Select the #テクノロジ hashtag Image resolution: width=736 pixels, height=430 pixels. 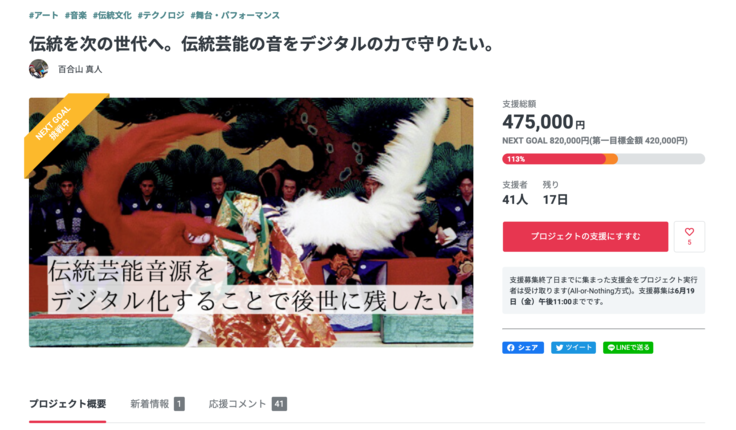(x=161, y=15)
